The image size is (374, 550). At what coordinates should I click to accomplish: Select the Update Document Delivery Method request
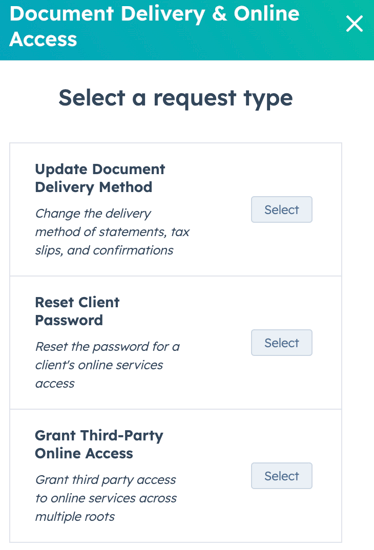coord(281,209)
